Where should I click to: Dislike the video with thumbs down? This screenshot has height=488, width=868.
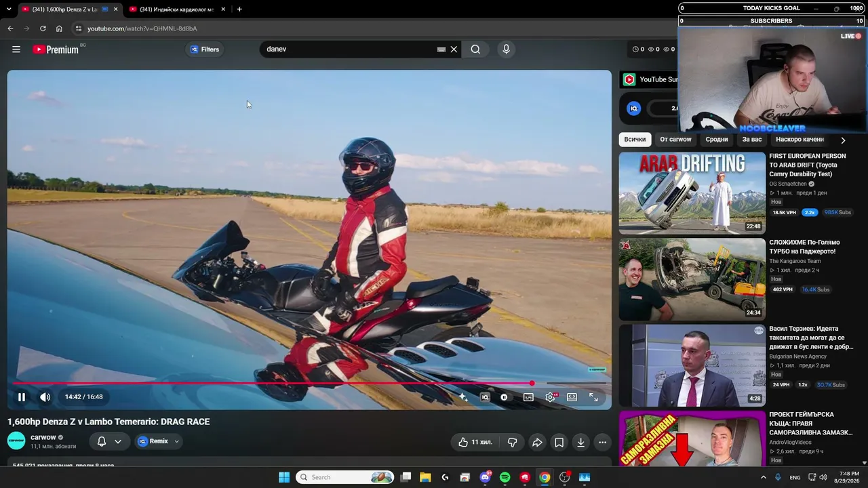click(x=513, y=443)
